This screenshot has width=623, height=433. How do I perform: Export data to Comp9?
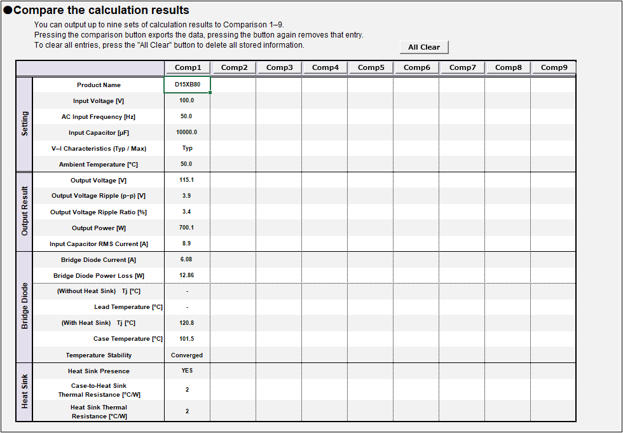[x=554, y=68]
